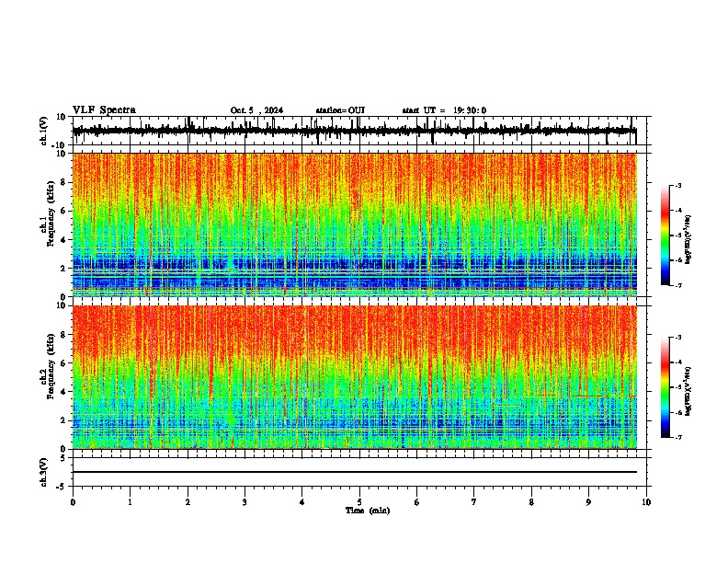728x563 pixels.
Task: Click time axis tick label "2"
Action: 188,502
